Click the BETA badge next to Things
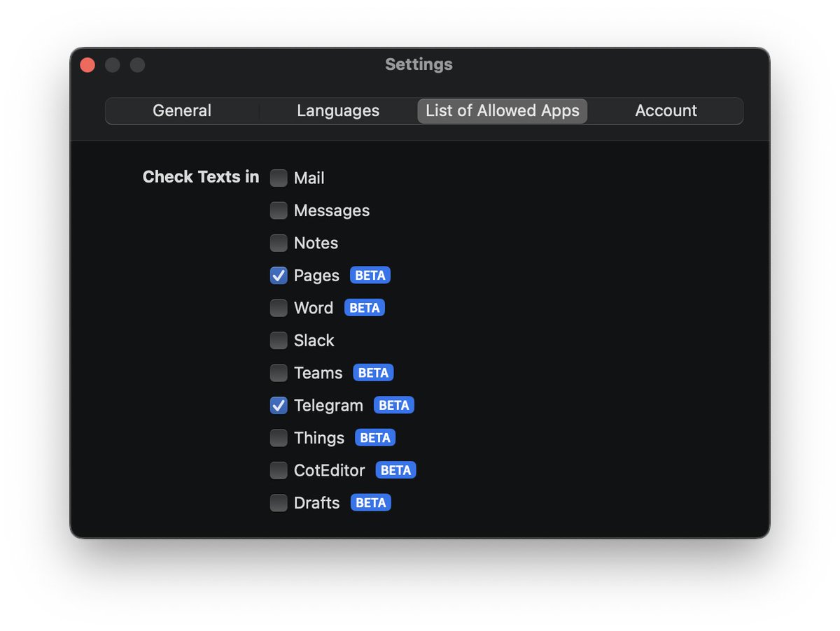This screenshot has height=631, width=840. [375, 438]
